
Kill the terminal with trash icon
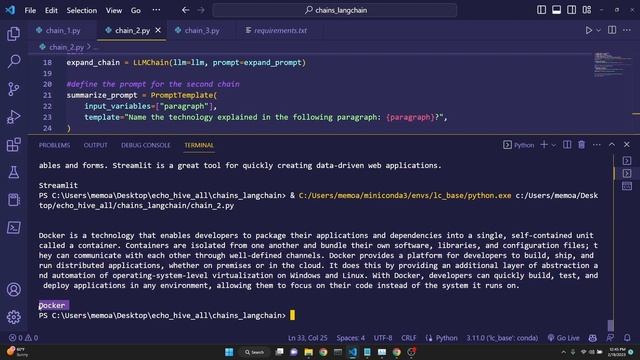click(x=582, y=144)
